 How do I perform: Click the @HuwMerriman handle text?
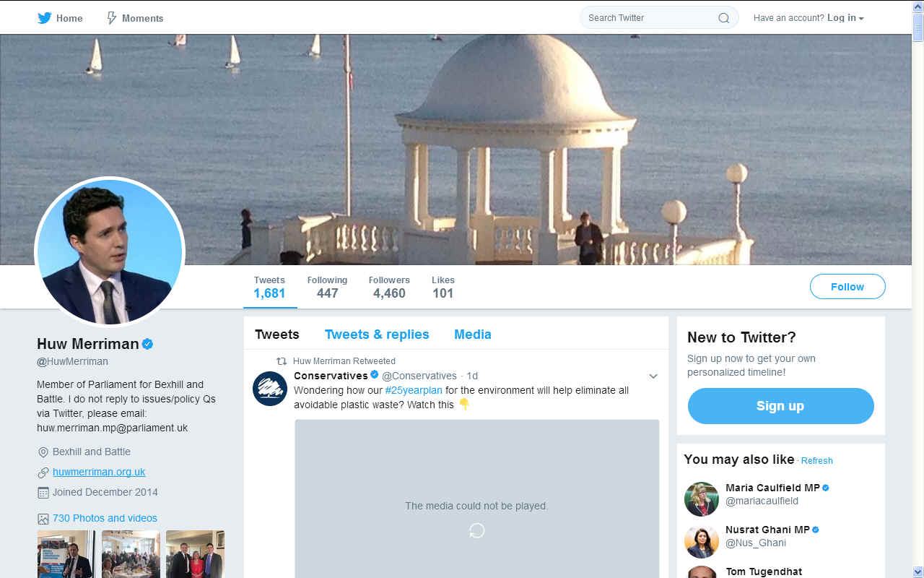[72, 361]
